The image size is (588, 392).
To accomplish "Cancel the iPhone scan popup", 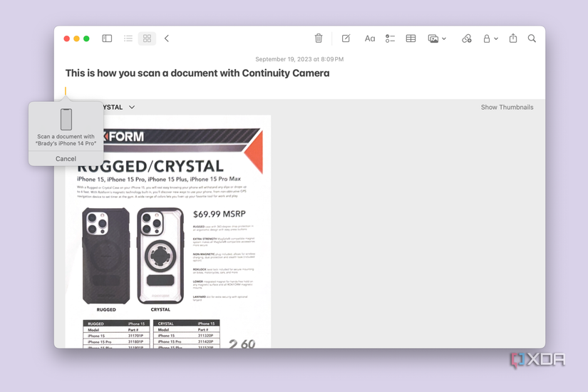I will point(66,159).
